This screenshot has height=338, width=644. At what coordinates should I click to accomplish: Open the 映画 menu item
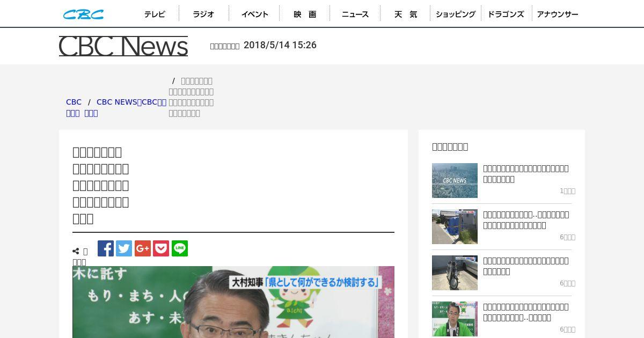click(x=305, y=14)
